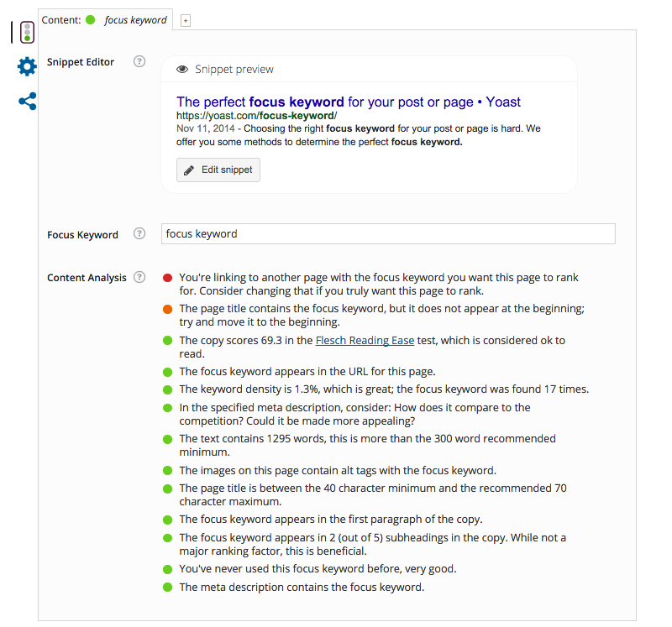Viewport: 672px width, 627px height.
Task: Open the Yoast settings gear icon
Action: click(26, 66)
